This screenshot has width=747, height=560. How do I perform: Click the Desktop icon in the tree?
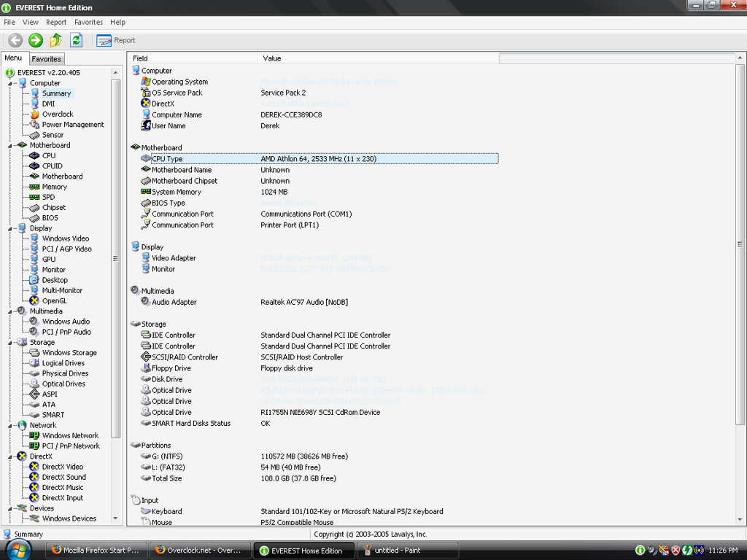pyautogui.click(x=34, y=281)
